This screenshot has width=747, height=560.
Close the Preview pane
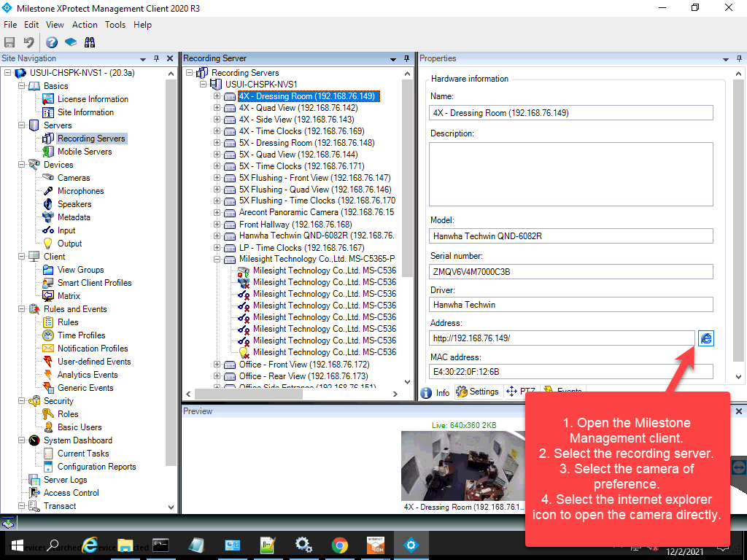tap(738, 411)
